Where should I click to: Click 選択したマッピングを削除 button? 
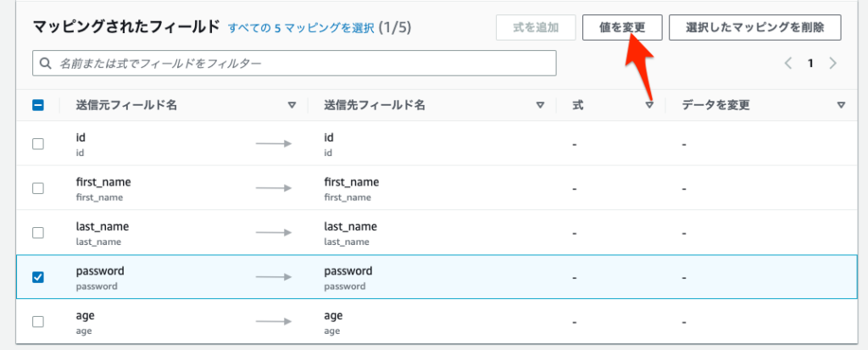click(755, 28)
